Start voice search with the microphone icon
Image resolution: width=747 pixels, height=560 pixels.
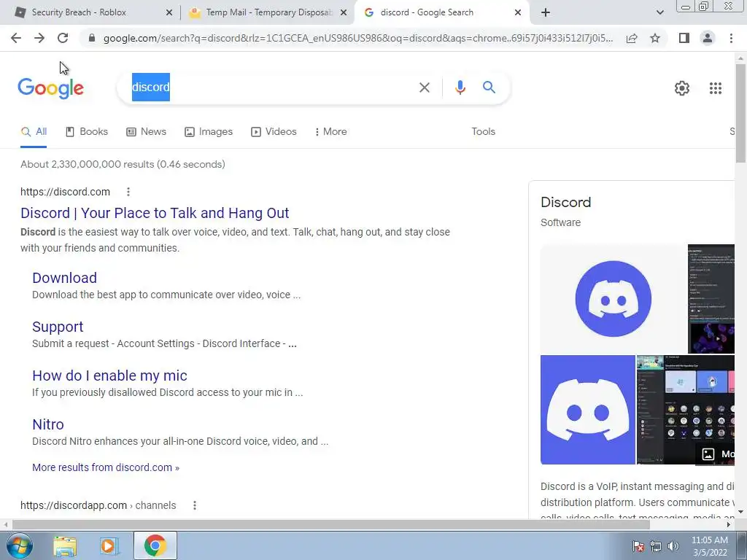(460, 87)
